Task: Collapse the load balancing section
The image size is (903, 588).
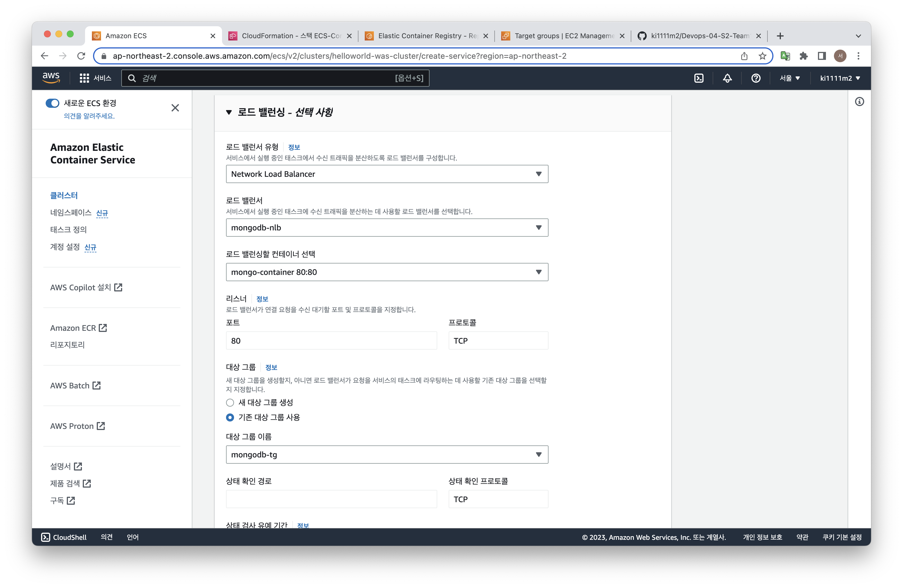Action: coord(229,112)
